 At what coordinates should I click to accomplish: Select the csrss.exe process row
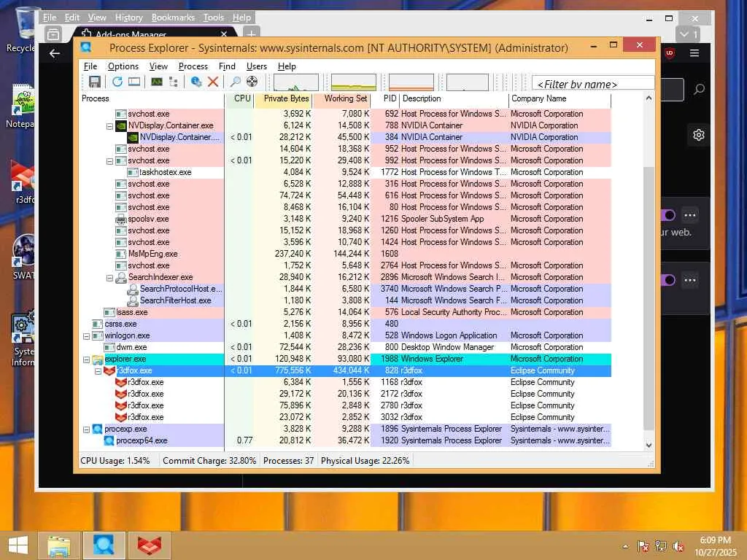(345, 324)
